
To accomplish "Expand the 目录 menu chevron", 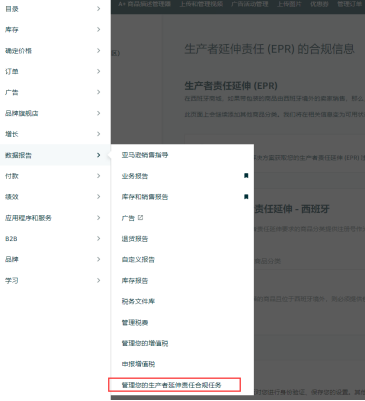I will tap(98, 9).
